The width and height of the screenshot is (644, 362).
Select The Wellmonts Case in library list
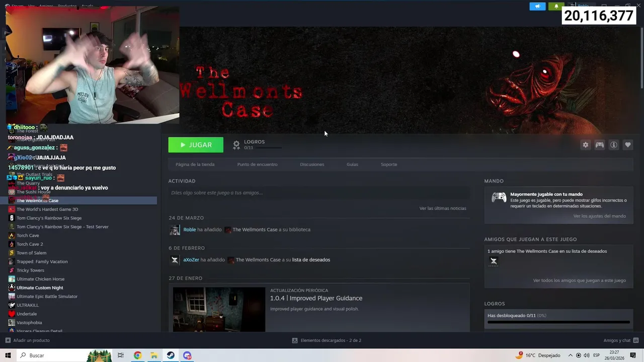point(78,201)
